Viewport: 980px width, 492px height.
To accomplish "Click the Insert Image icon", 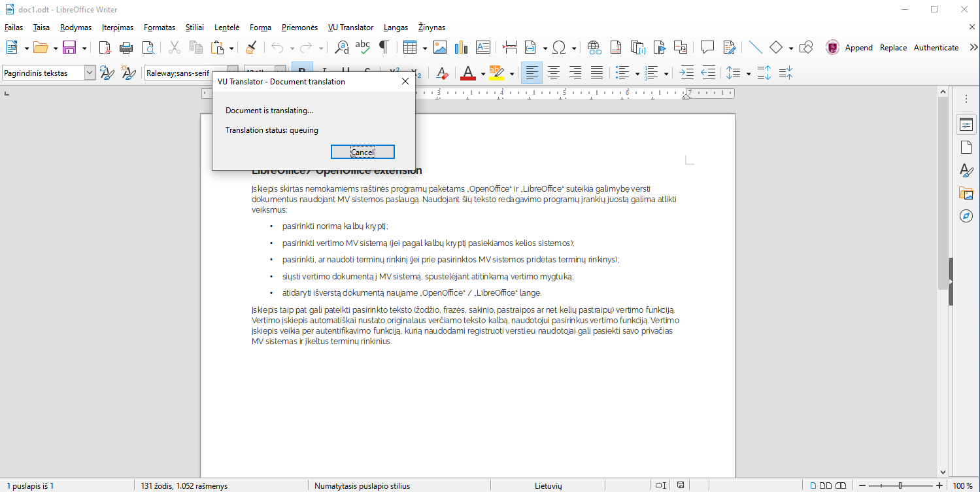I will [x=440, y=47].
